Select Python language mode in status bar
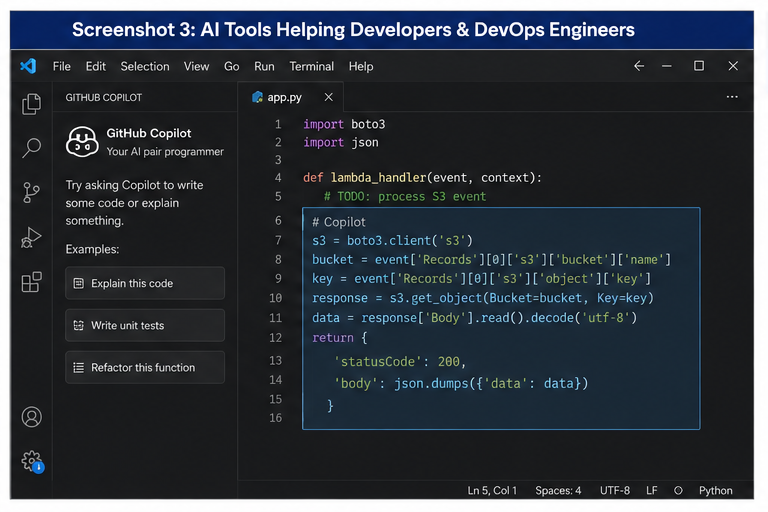 716,490
